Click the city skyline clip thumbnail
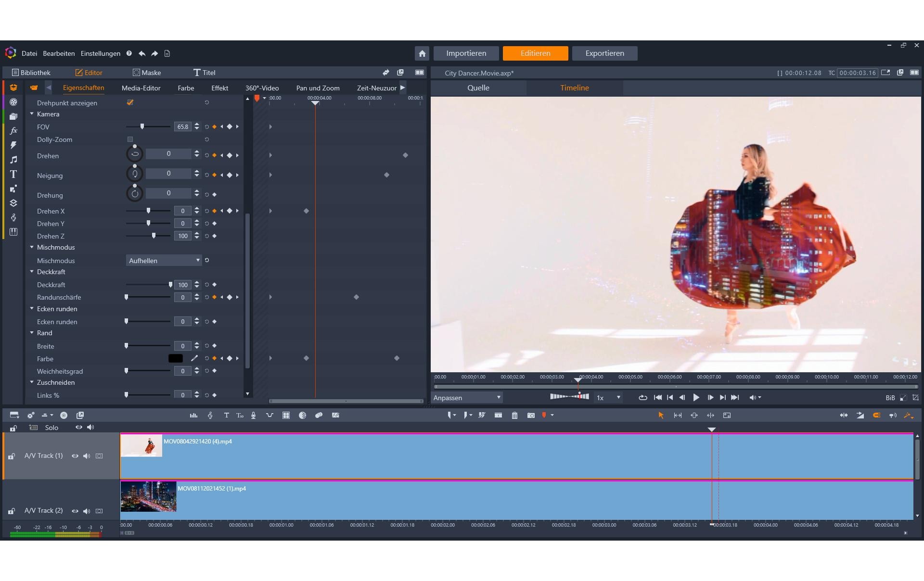This screenshot has width=924, height=581. [x=148, y=496]
